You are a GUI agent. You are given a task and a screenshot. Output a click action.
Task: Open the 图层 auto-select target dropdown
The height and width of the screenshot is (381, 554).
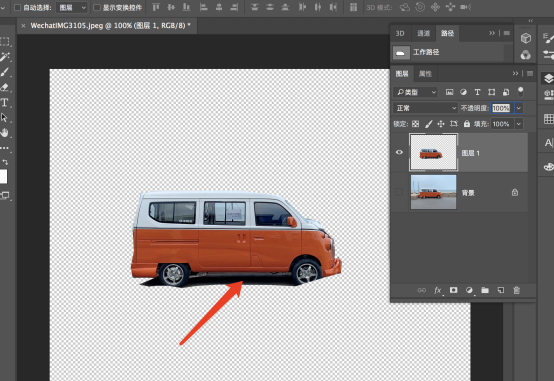coord(72,7)
